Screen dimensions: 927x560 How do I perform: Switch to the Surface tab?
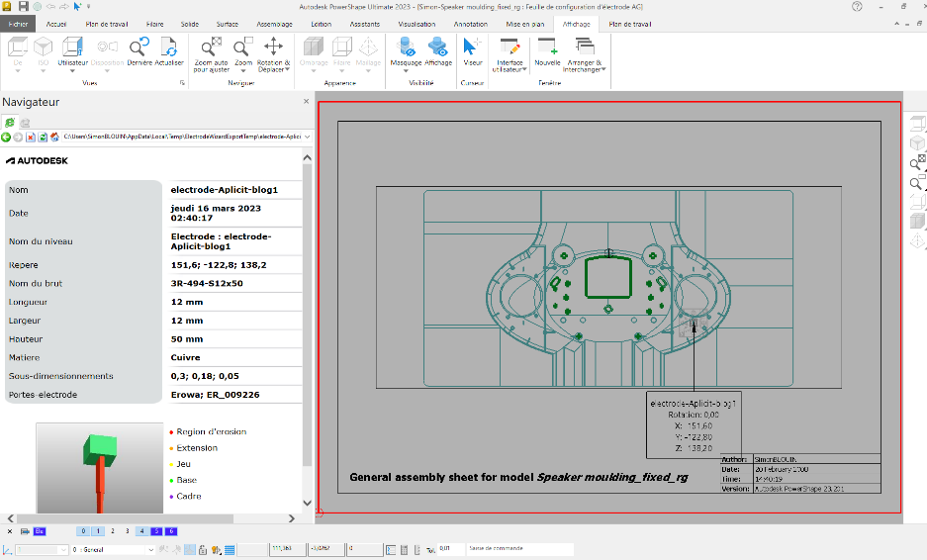tap(227, 25)
